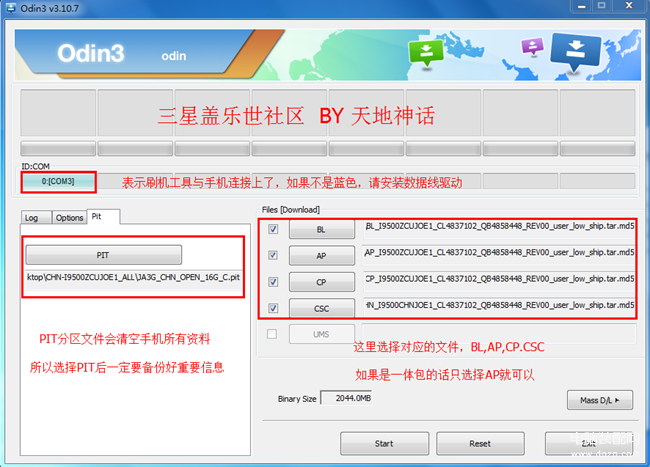Click the purple download icon in banner

533,46
